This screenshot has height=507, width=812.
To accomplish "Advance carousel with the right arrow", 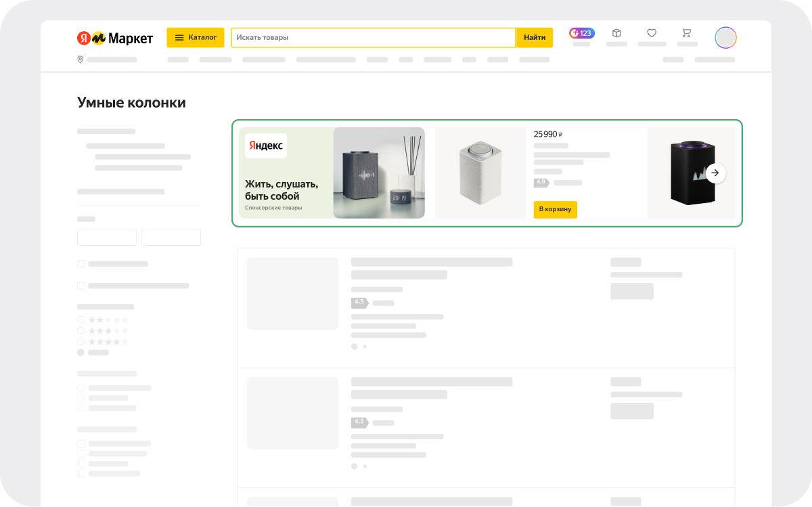I will [716, 173].
